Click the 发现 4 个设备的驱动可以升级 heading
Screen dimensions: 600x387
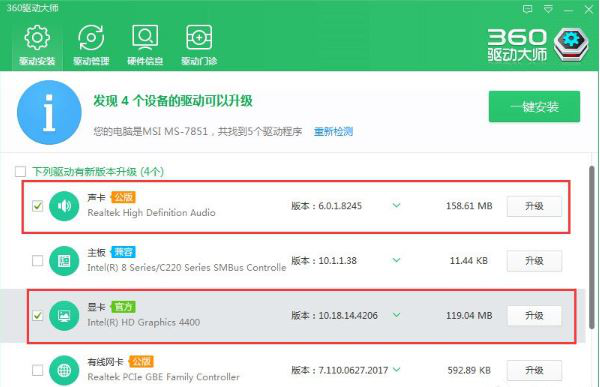(173, 101)
